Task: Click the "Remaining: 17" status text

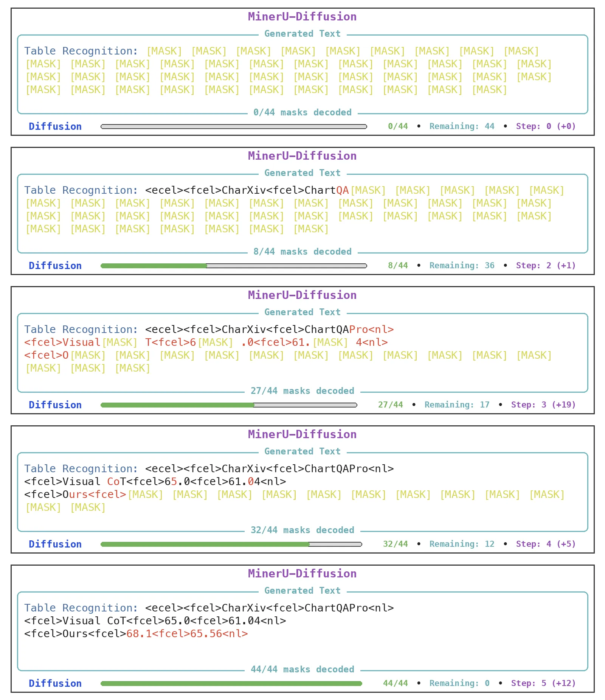Action: pos(457,405)
